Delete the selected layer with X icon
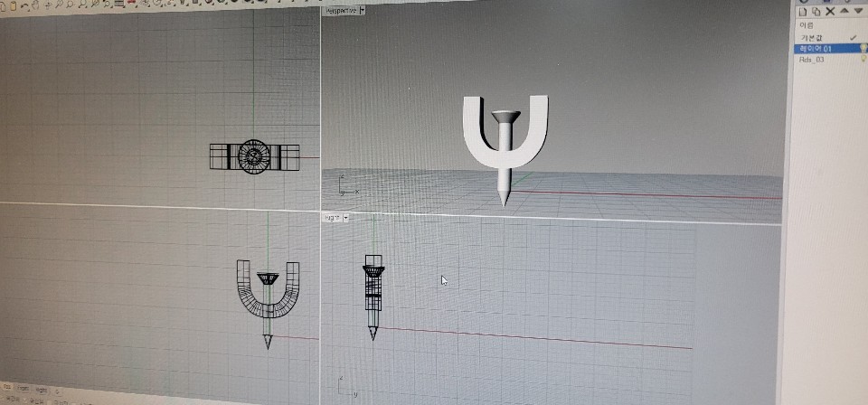The height and width of the screenshot is (405, 868). (830, 11)
